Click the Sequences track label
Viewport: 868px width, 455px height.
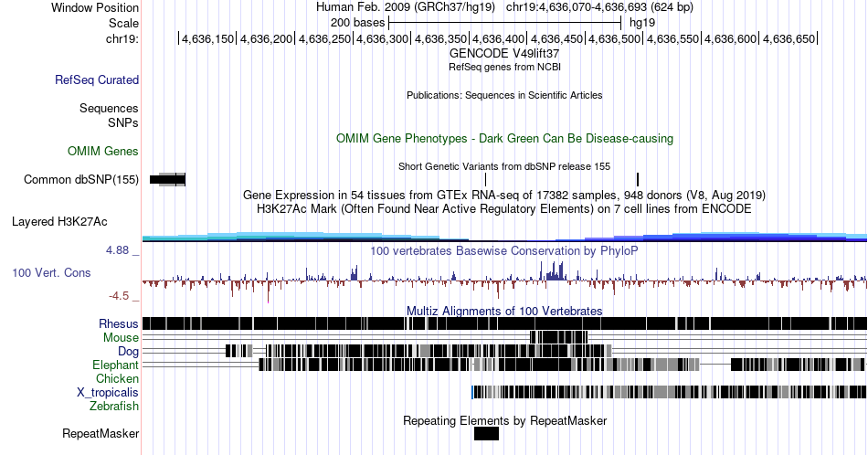coord(109,108)
